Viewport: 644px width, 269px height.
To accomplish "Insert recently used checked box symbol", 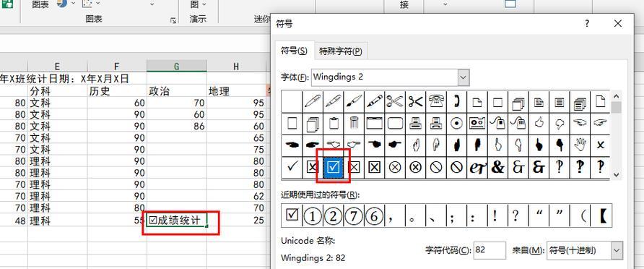I will (292, 215).
